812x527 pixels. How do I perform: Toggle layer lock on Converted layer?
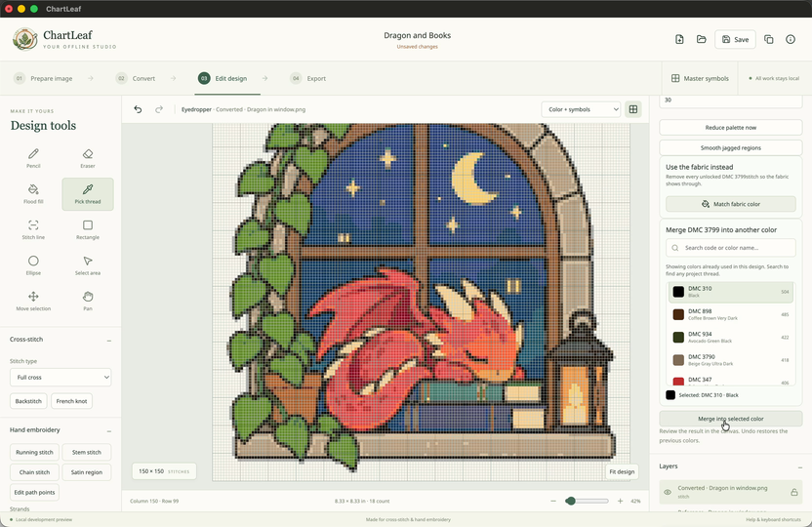point(793,492)
